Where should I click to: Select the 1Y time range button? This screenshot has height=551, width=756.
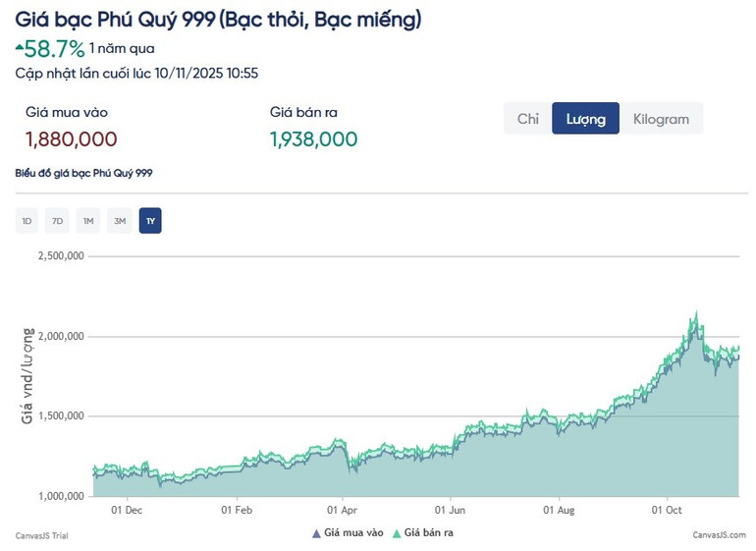click(x=150, y=221)
